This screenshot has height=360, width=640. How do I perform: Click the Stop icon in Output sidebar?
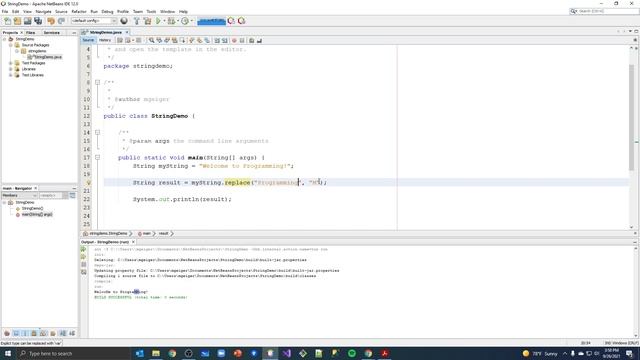click(84, 264)
